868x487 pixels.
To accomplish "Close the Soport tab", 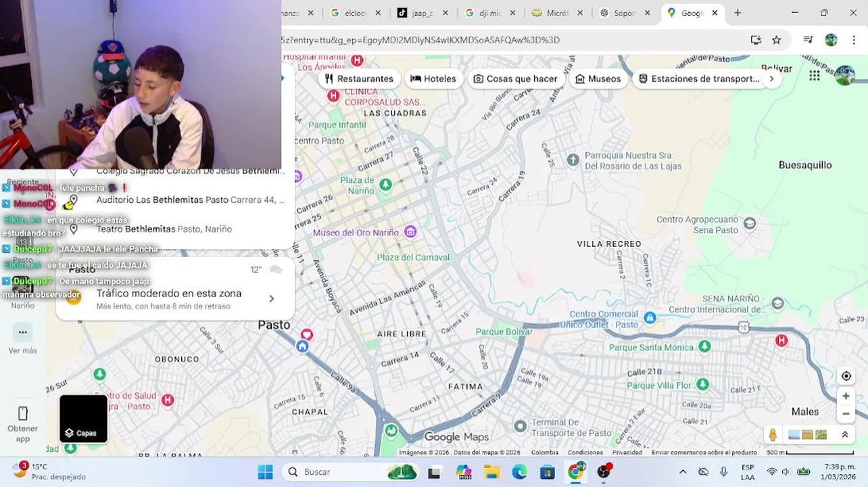I will click(x=647, y=13).
